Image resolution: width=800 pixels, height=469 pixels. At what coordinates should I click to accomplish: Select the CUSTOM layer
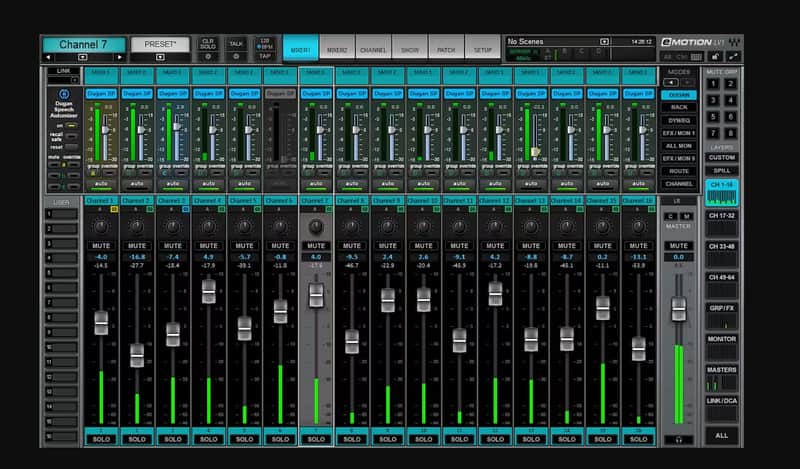[x=722, y=158]
